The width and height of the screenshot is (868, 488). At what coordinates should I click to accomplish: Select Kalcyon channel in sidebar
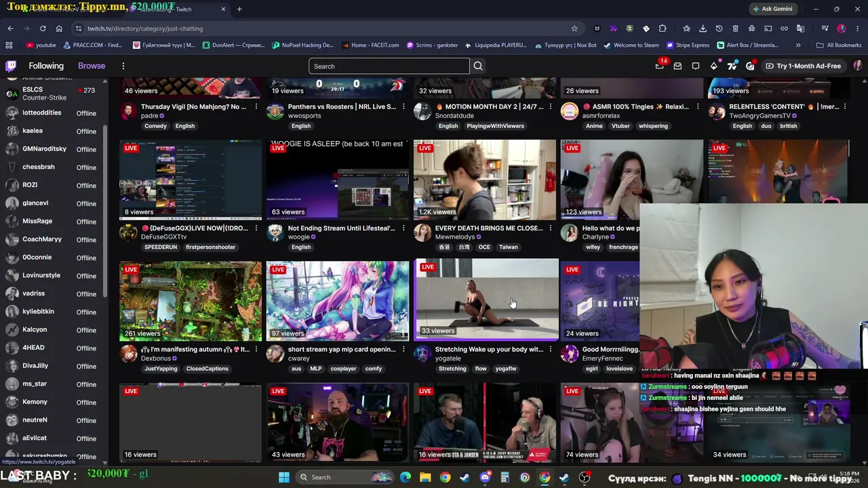coord(54,329)
